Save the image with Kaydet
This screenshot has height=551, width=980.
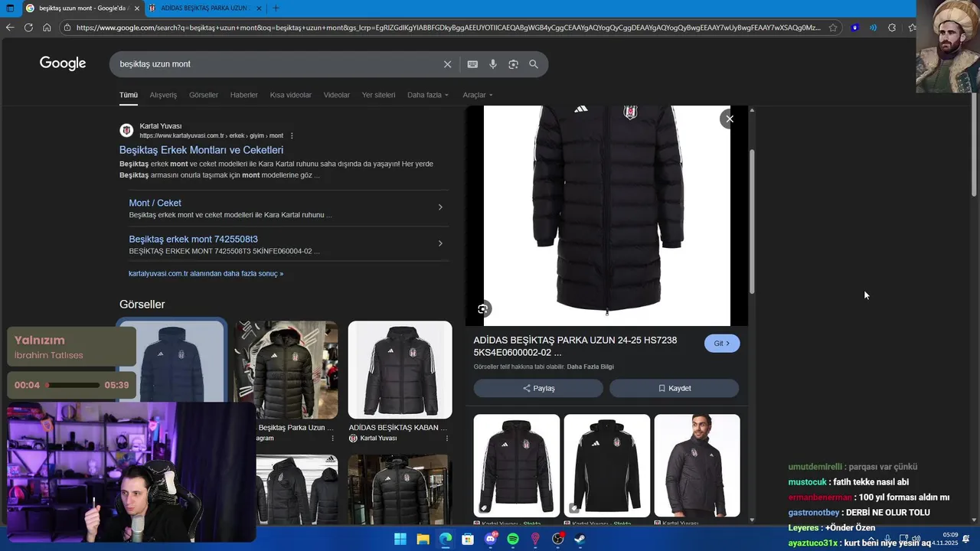[674, 388]
